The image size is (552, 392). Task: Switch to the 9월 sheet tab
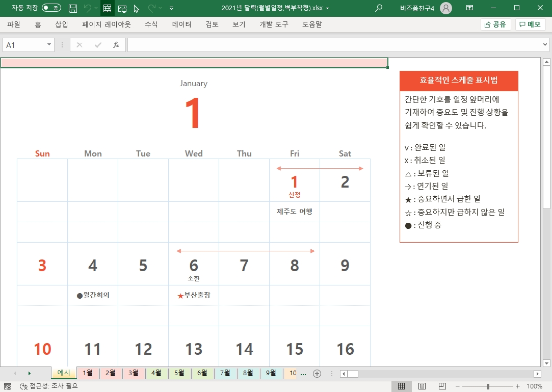point(271,373)
